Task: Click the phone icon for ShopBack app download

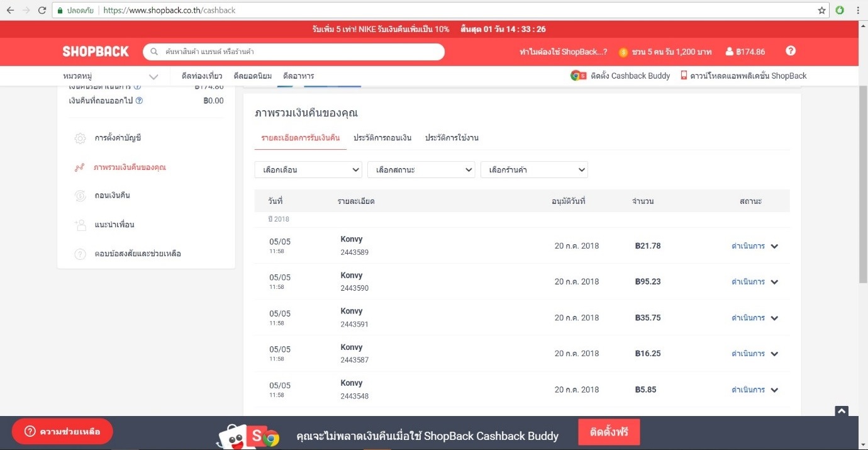Action: [x=684, y=76]
